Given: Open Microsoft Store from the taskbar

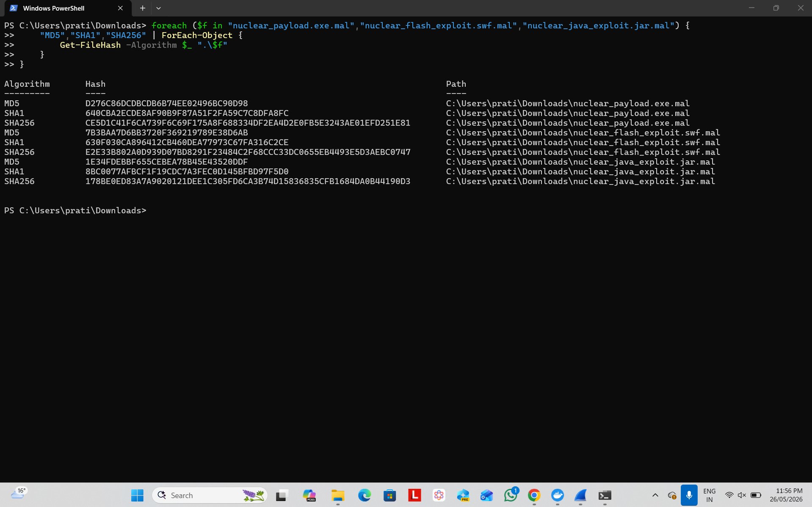Looking at the screenshot, I should [389, 495].
